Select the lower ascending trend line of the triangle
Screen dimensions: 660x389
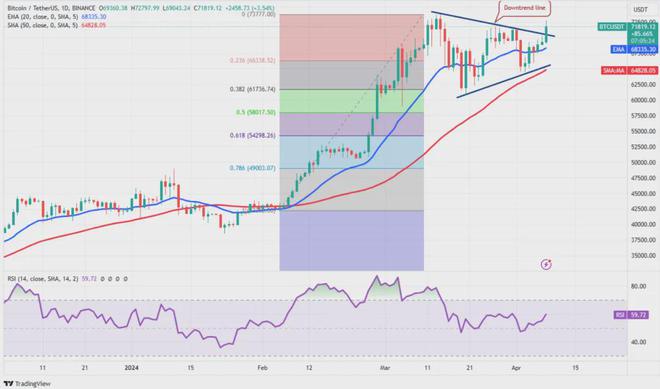coord(503,81)
